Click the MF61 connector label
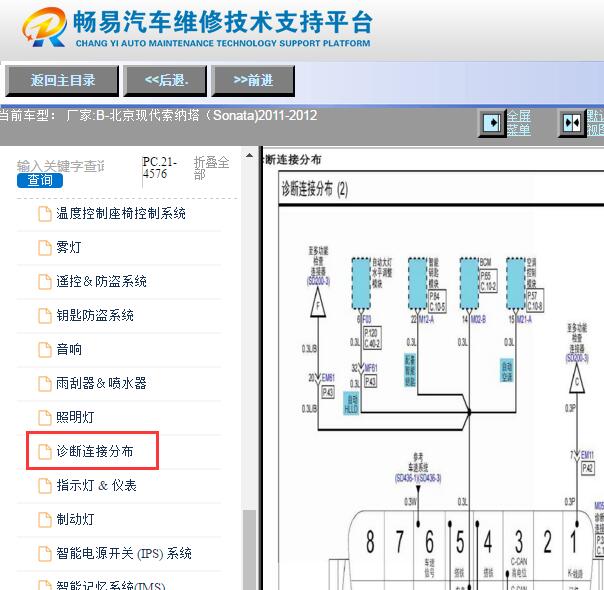The image size is (604, 590). pos(371,368)
